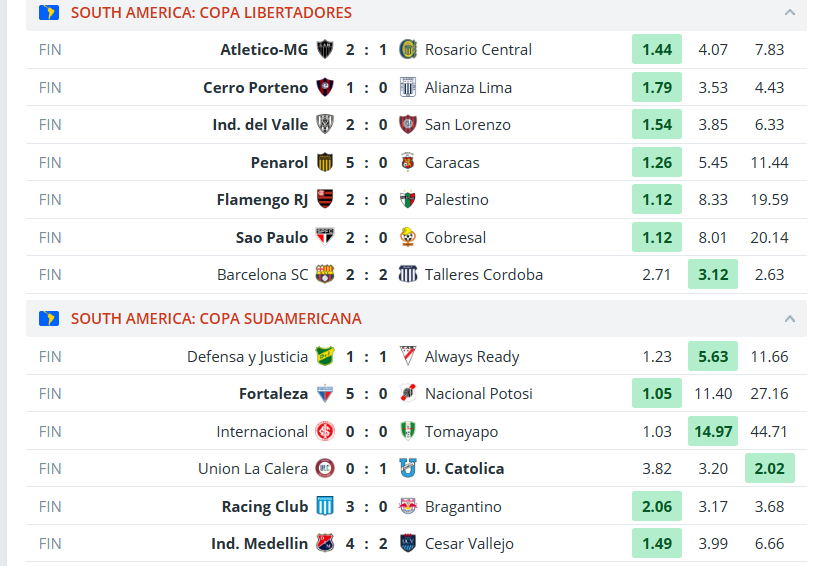Click the South America flag beside Copa Libertadores
823x566 pixels.
click(49, 13)
